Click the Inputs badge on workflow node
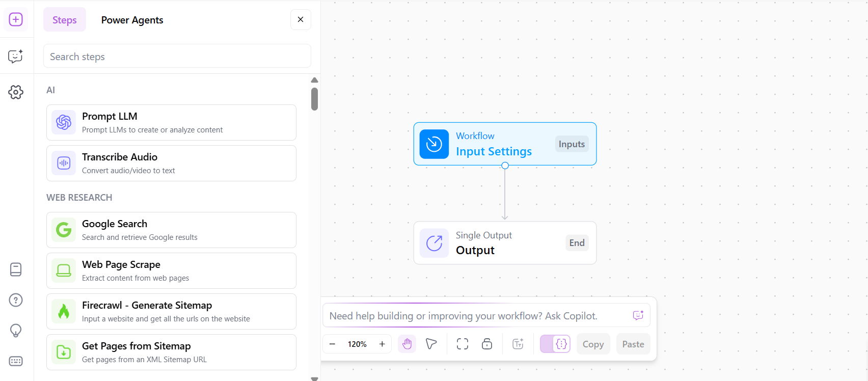 (x=572, y=144)
